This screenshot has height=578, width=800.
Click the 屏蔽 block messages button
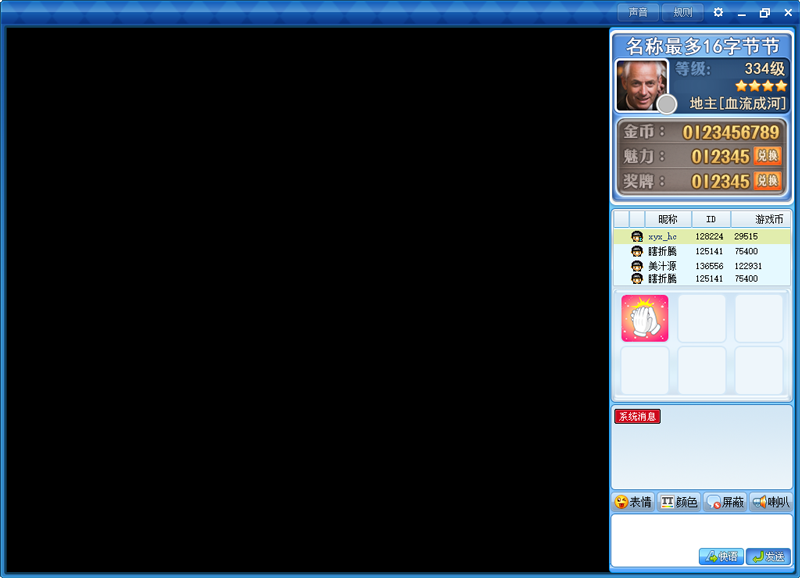coord(725,502)
